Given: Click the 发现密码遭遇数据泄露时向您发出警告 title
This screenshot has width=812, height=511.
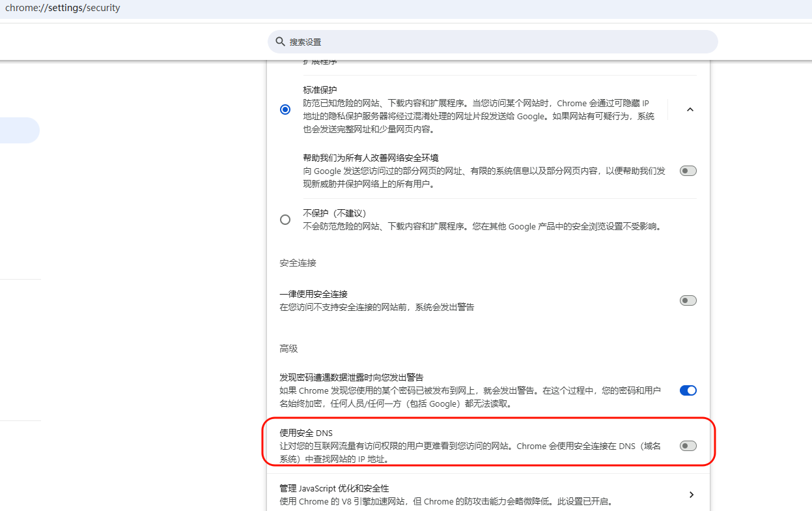Looking at the screenshot, I should 352,377.
